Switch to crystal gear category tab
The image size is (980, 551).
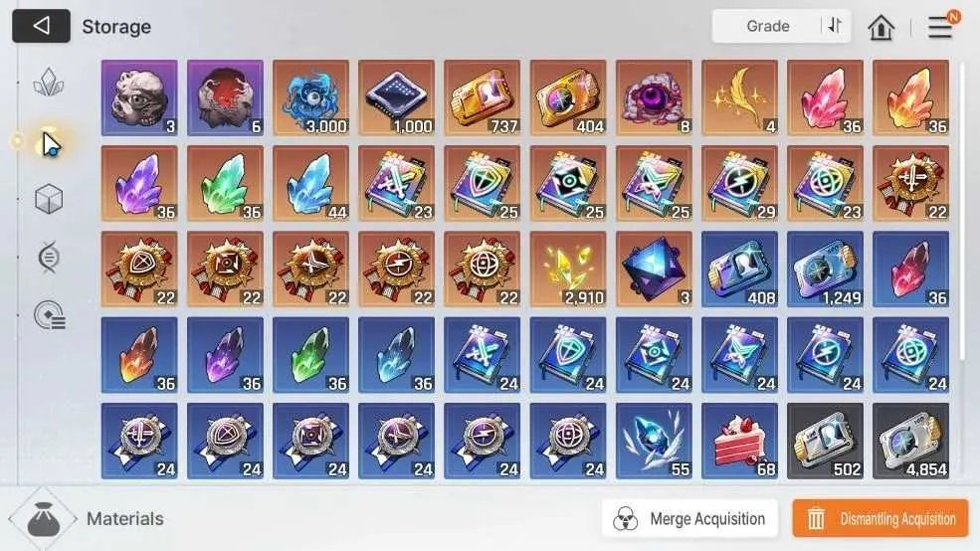49,83
